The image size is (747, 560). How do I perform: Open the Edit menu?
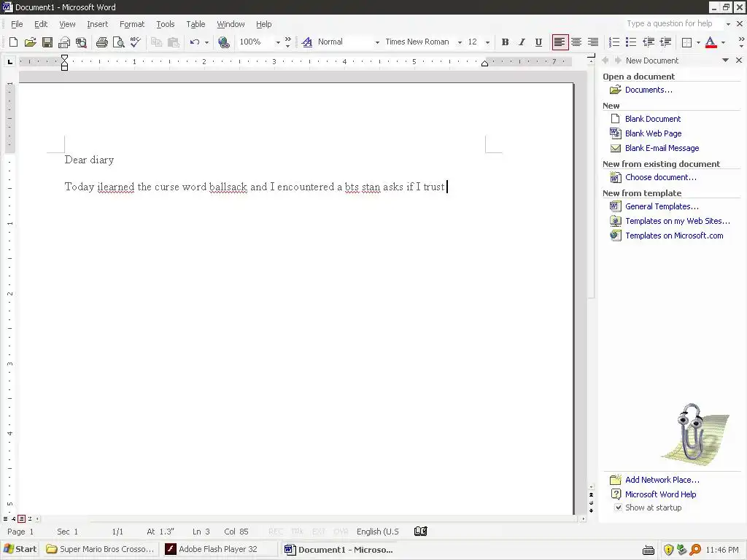click(x=41, y=24)
